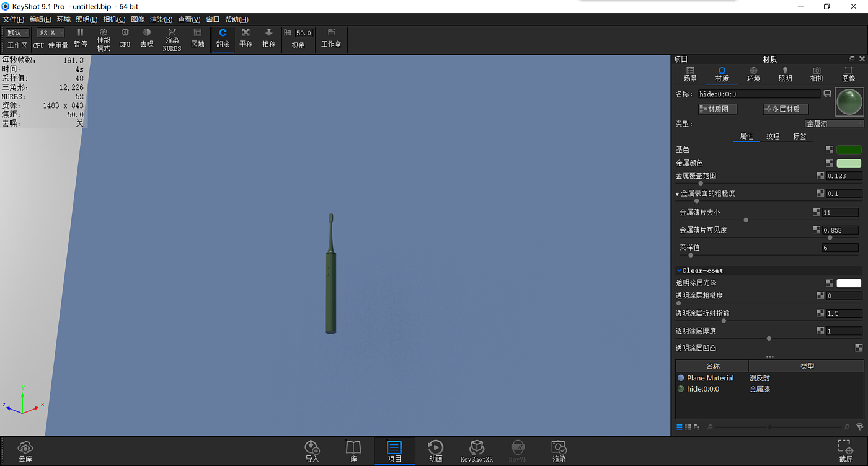Toggle the Project (项目) panel
Viewport: 868px width, 466px height.
394,451
